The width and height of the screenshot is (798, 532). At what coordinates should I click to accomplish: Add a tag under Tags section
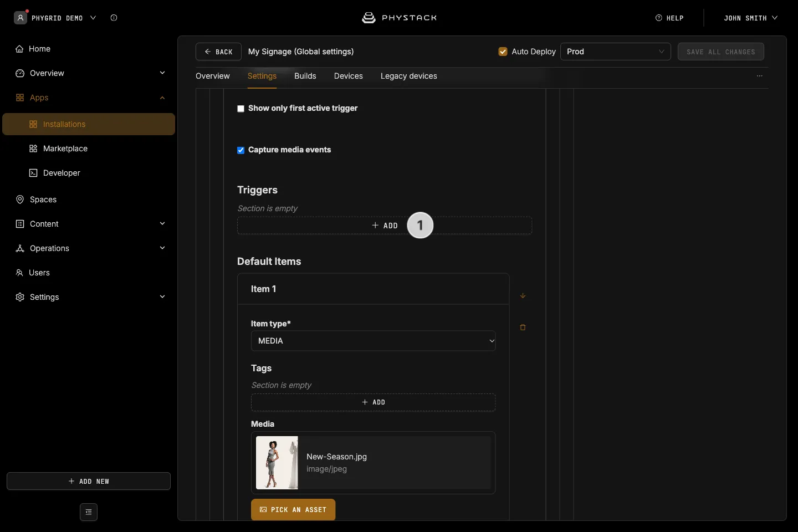374,402
